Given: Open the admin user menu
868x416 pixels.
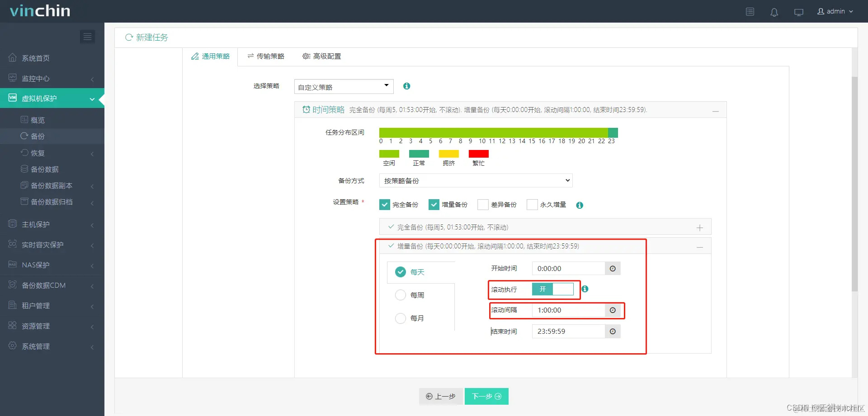Looking at the screenshot, I should [835, 11].
